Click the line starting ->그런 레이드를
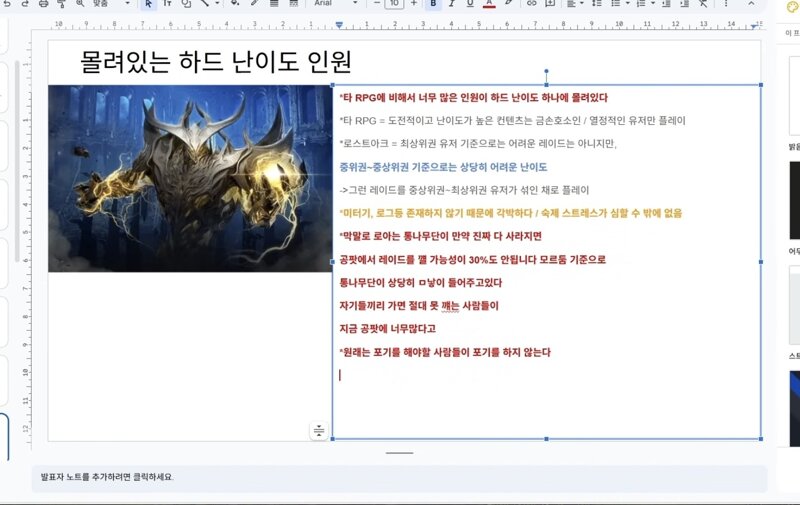Image resolution: width=800 pixels, height=505 pixels. point(464,190)
